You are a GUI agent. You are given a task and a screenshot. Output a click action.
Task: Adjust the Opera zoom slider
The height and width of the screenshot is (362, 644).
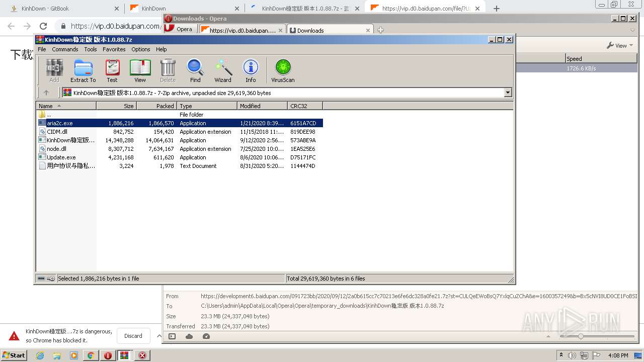click(581, 336)
